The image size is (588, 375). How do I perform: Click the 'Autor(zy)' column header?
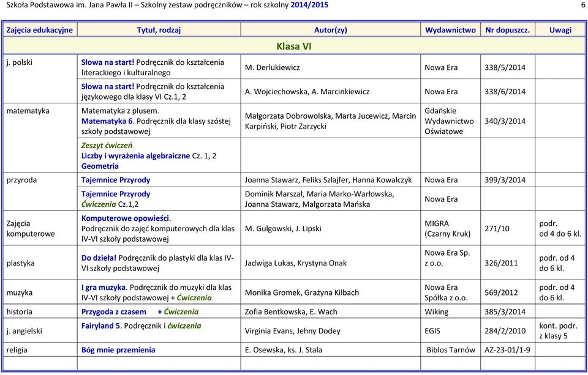tap(330, 30)
